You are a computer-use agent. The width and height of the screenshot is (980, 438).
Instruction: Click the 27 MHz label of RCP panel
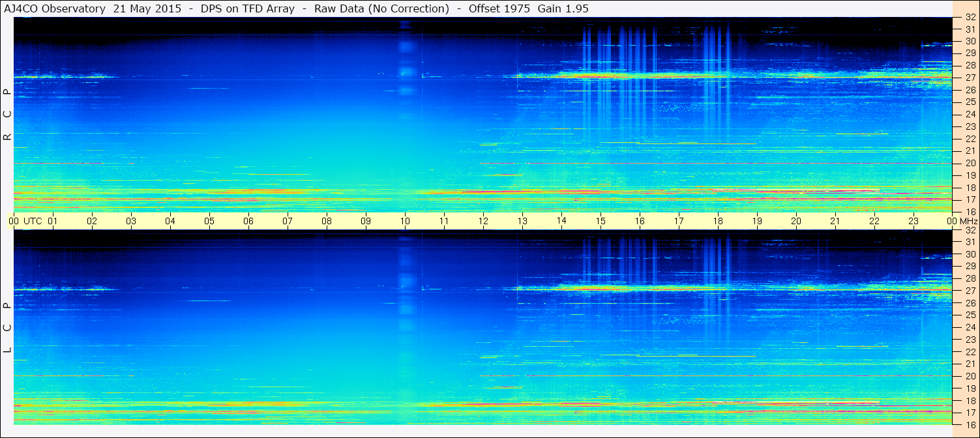pyautogui.click(x=970, y=78)
